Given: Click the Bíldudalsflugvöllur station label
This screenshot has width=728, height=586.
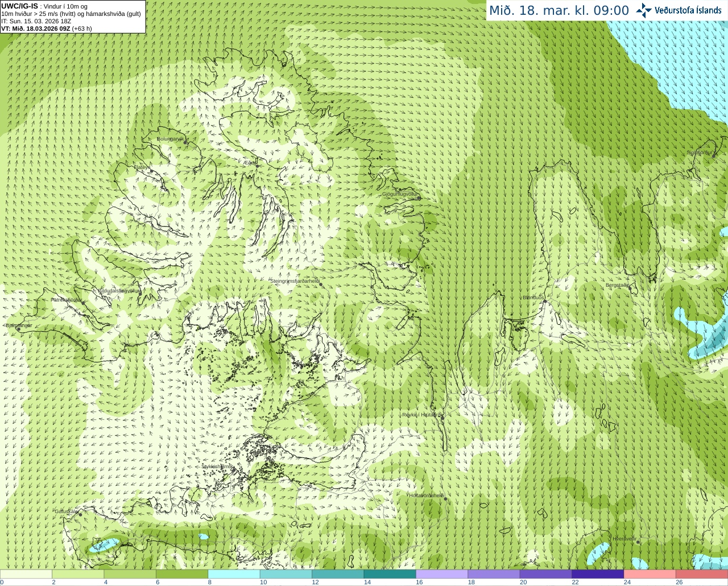Looking at the screenshot, I should 119,290.
